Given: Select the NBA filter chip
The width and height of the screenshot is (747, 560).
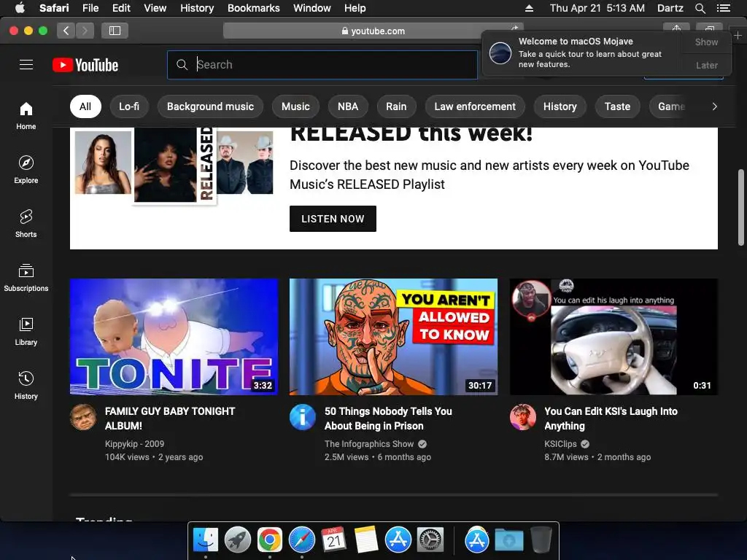Looking at the screenshot, I should [348, 106].
